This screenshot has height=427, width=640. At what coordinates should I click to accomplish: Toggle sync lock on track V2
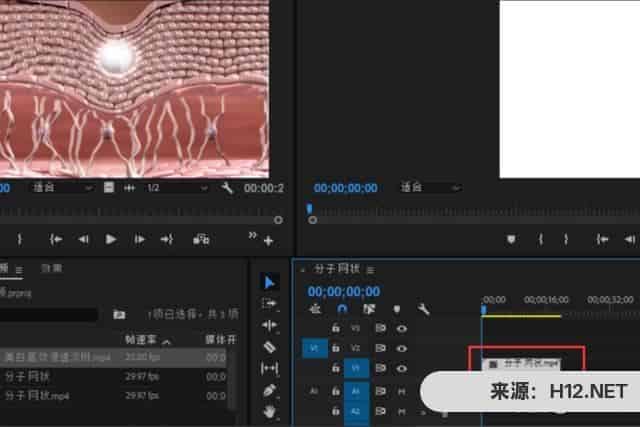point(380,348)
